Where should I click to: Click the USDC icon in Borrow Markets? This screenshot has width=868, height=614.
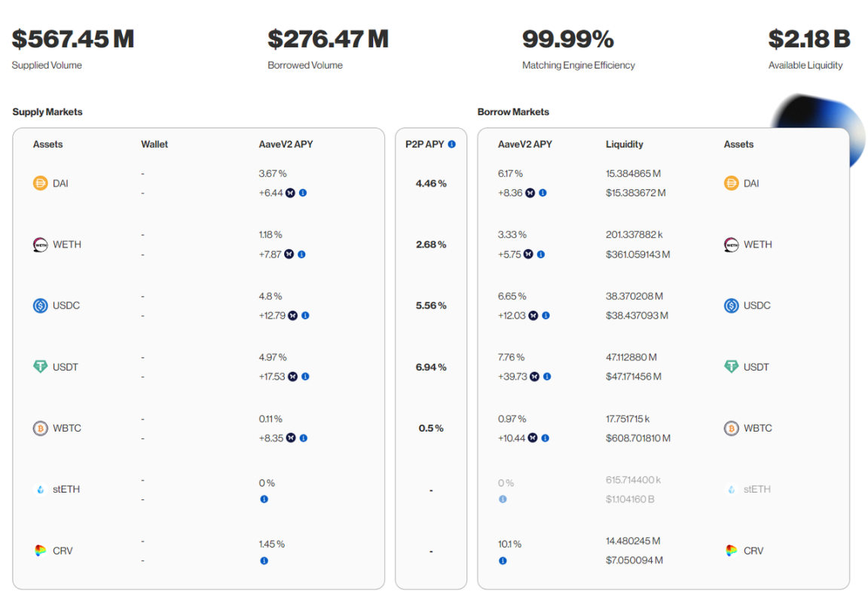tap(731, 306)
